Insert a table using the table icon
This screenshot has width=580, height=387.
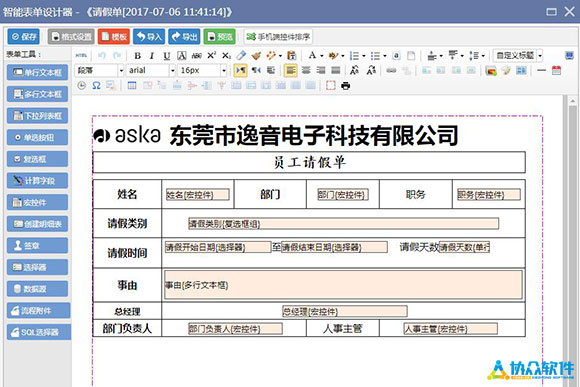(x=132, y=86)
